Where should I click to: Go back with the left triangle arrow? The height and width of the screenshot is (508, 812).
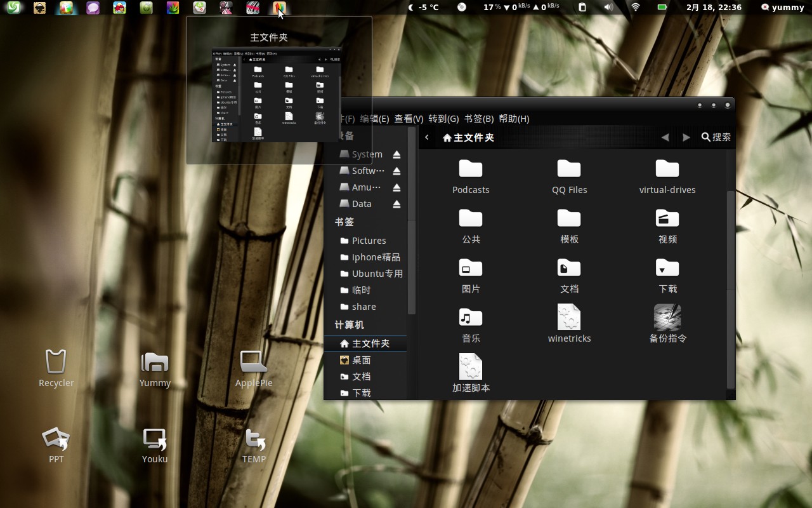pos(665,137)
